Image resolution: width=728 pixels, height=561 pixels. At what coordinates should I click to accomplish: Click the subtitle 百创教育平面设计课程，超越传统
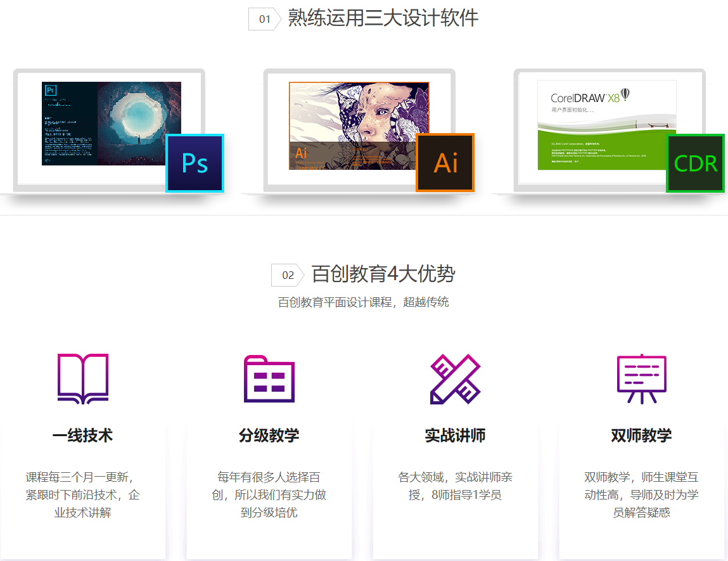[x=364, y=302]
